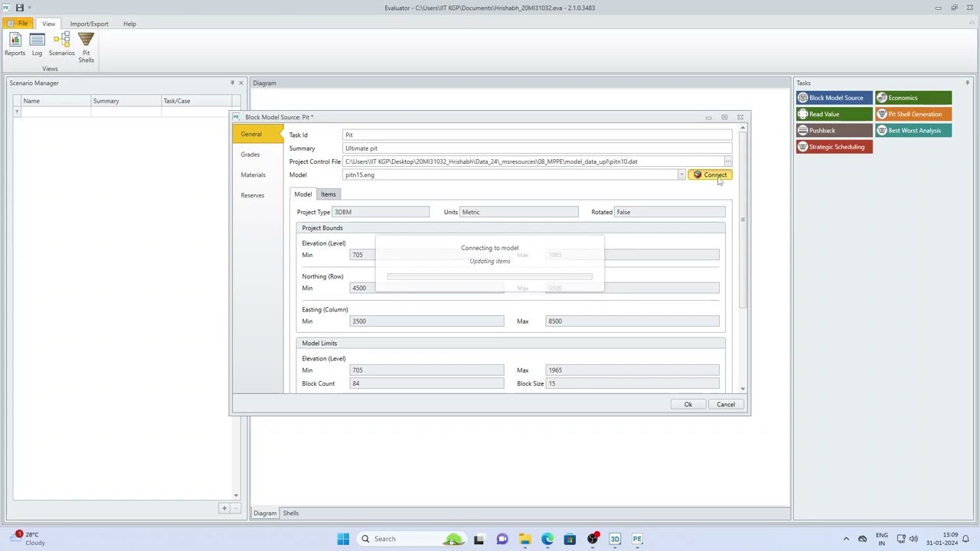Switch to the Model tab

pyautogui.click(x=303, y=194)
